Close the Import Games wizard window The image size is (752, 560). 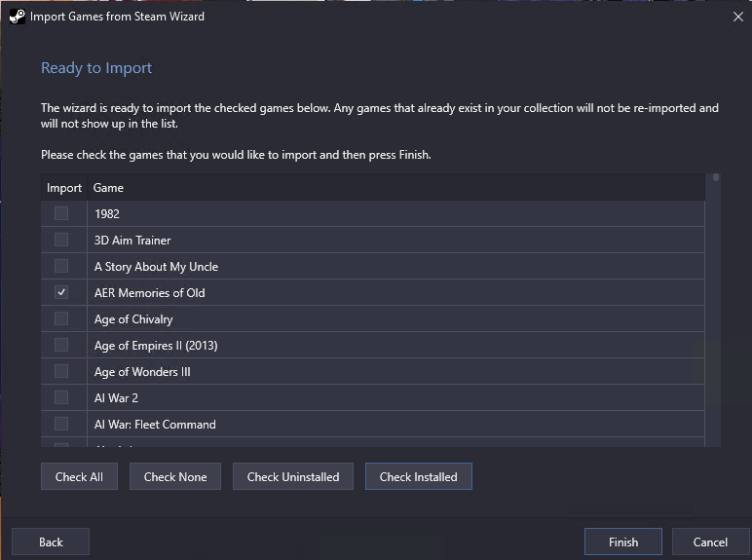click(x=738, y=17)
